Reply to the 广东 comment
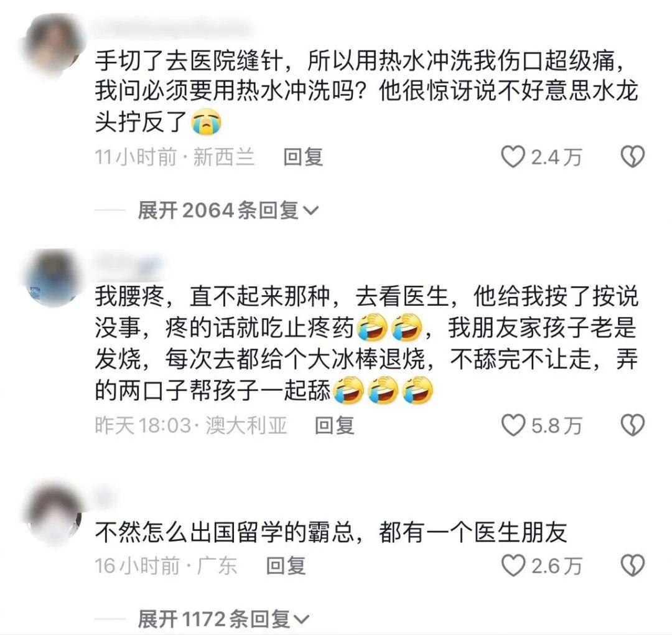Image resolution: width=672 pixels, height=635 pixels. pos(286,565)
